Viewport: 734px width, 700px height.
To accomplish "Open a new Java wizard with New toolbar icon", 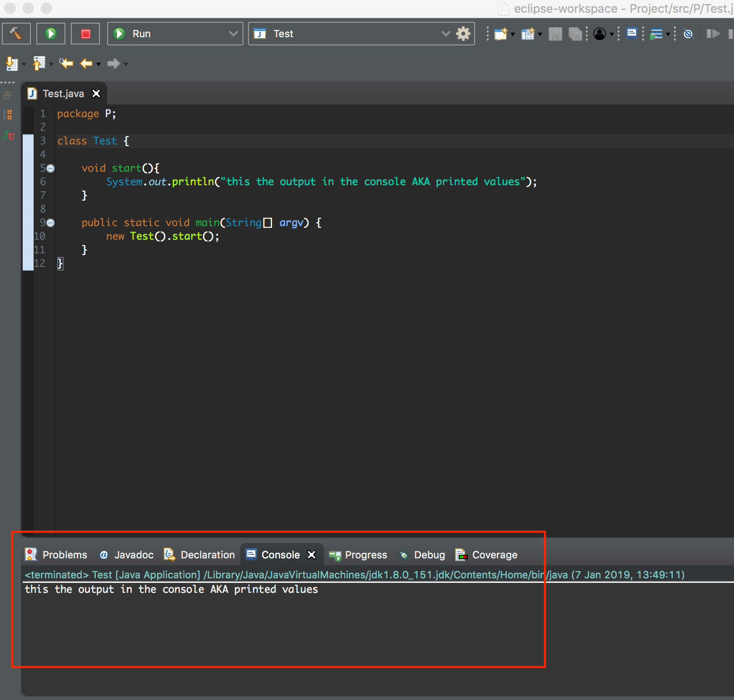I will coord(501,34).
